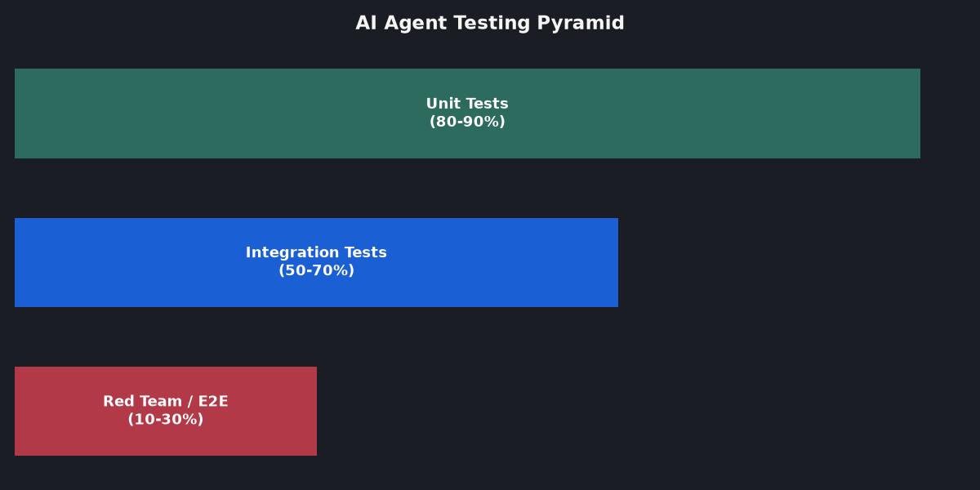Click the word 'Unit' in green bar
Image resolution: width=980 pixels, height=490 pixels.
coord(442,104)
